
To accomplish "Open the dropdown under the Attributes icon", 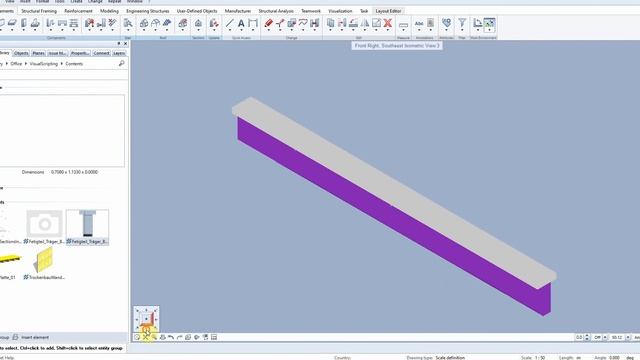I will tap(447, 31).
